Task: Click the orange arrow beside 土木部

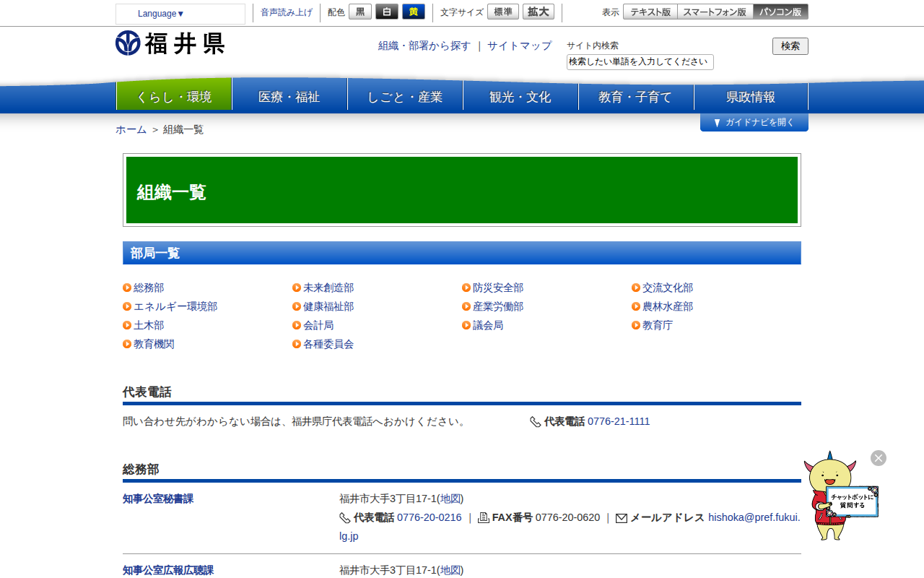Action: 127,326
